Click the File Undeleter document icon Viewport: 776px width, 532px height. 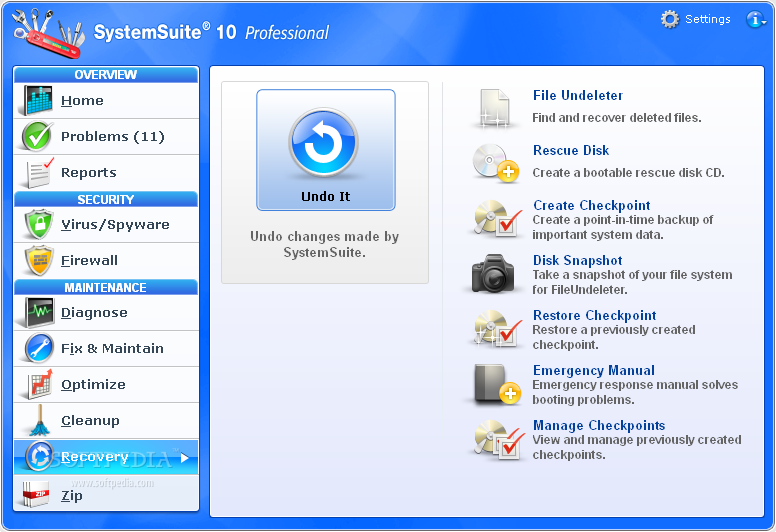tap(495, 108)
